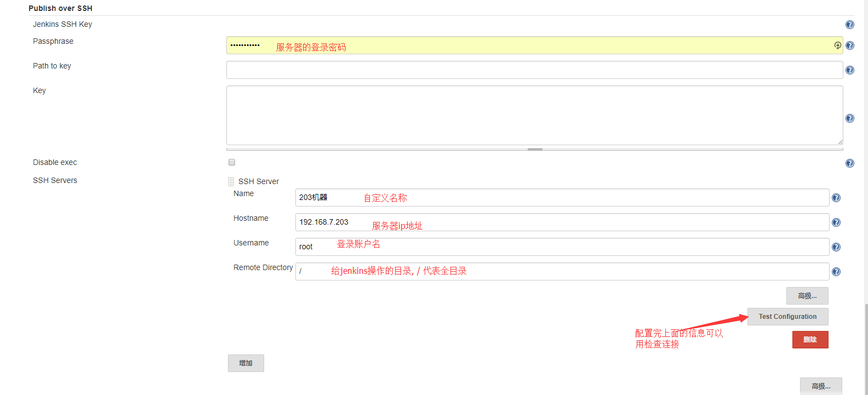Grab the SSH Server drag handle

231,181
